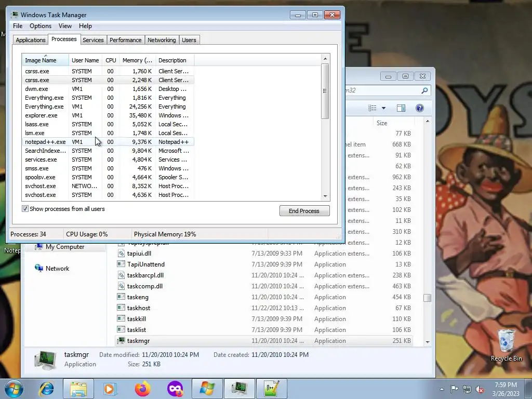Viewport: 532px width, 399px height.
Task: Select the services.exe process
Action: tap(108, 159)
